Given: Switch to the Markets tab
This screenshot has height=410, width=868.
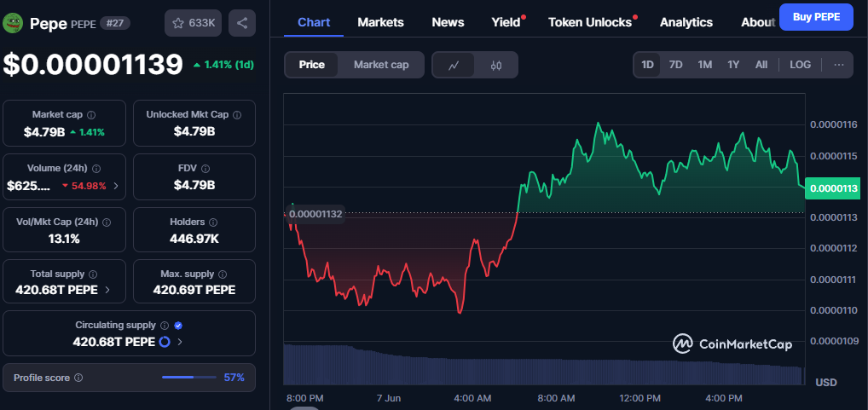Looking at the screenshot, I should click(380, 23).
